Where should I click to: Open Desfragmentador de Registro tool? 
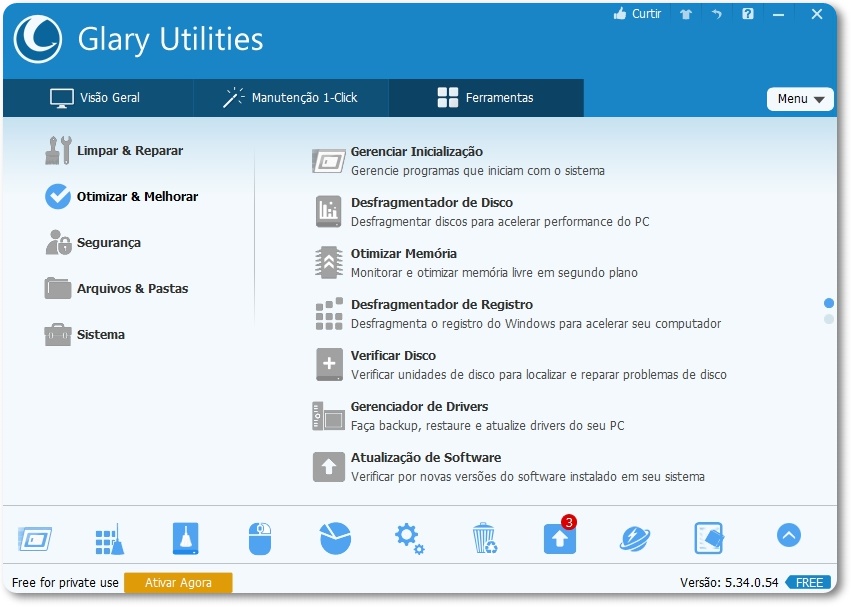[442, 305]
